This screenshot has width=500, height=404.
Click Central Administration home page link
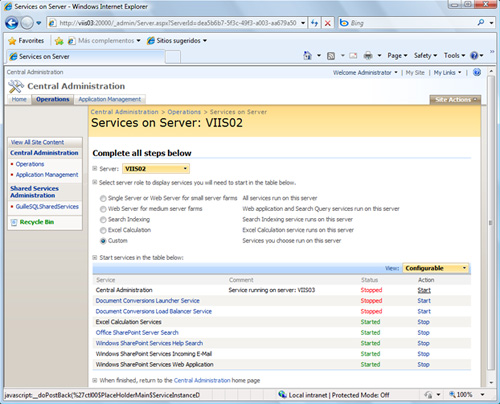202,380
